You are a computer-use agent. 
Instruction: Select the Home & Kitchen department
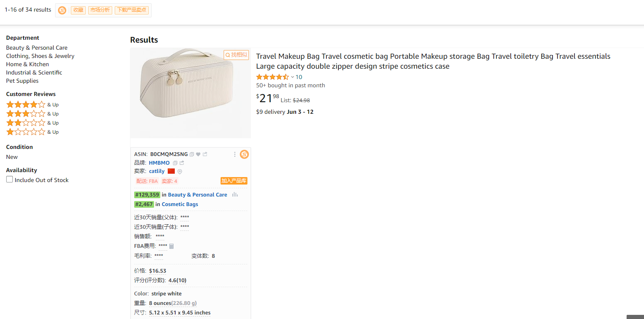click(27, 64)
